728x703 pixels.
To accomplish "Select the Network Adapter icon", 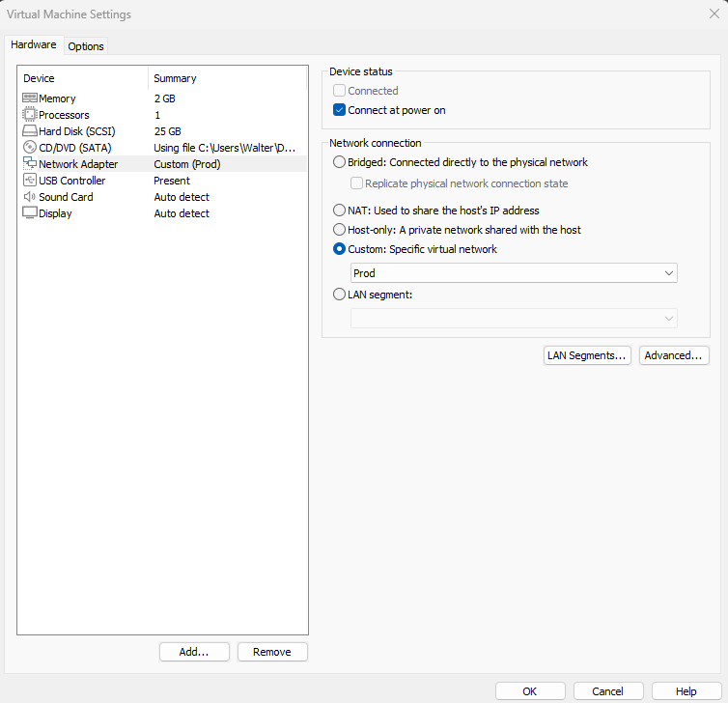I will click(30, 164).
